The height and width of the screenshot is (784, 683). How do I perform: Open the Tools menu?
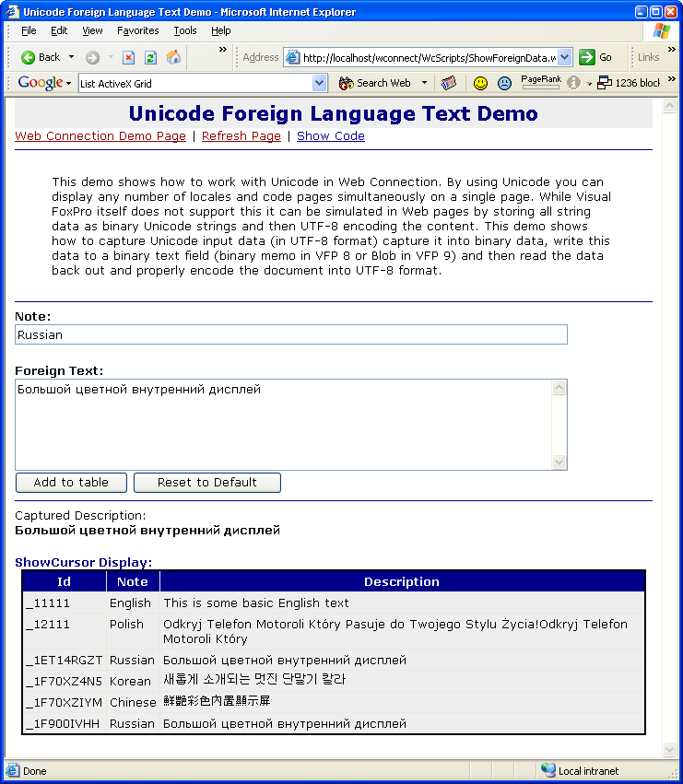click(184, 30)
